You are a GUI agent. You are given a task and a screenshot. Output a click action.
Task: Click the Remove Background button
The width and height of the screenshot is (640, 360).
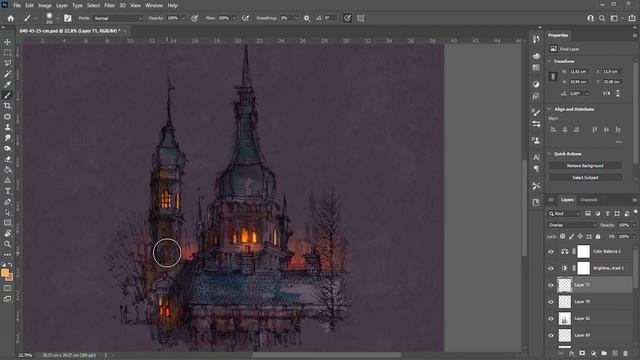click(x=585, y=166)
